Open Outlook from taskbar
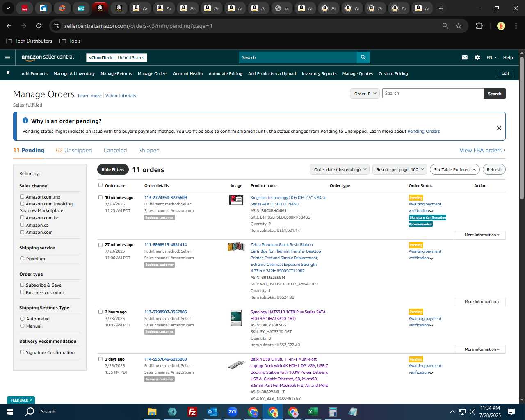The height and width of the screenshot is (420, 525). [x=212, y=412]
